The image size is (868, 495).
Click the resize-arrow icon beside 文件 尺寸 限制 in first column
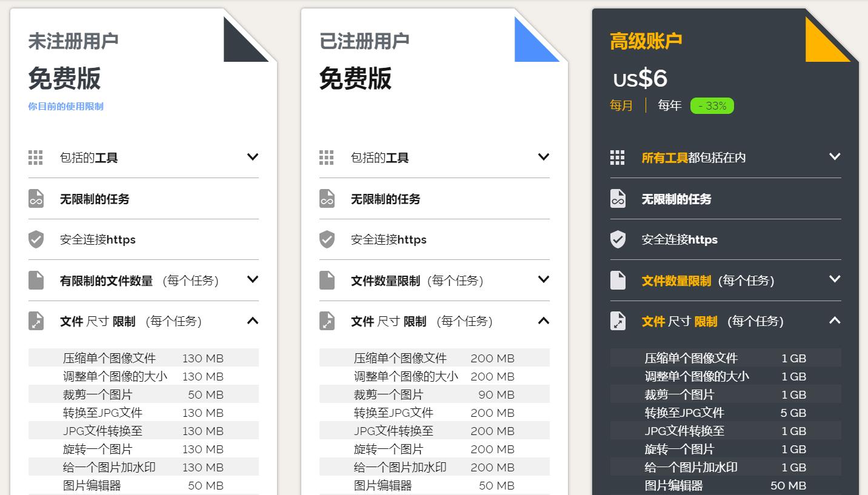pyautogui.click(x=35, y=321)
